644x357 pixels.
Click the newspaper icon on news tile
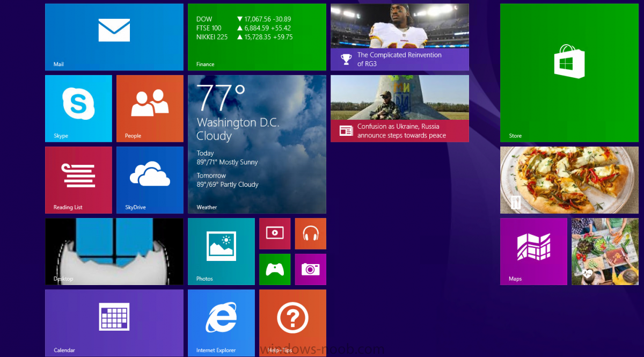(346, 130)
